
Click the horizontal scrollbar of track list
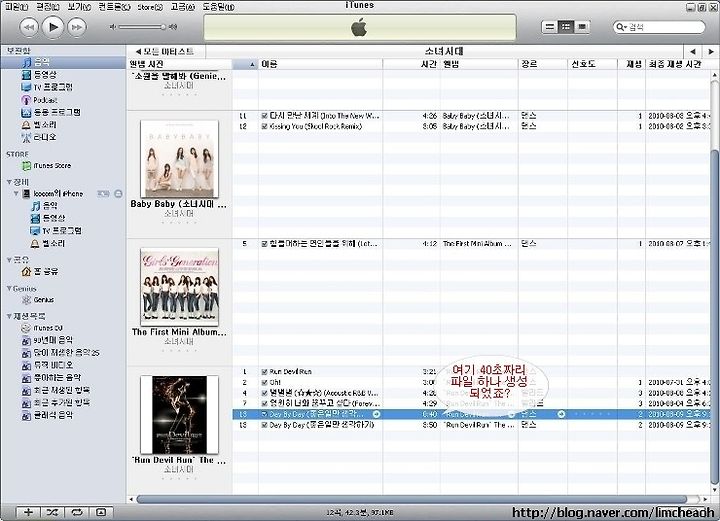pos(411,499)
